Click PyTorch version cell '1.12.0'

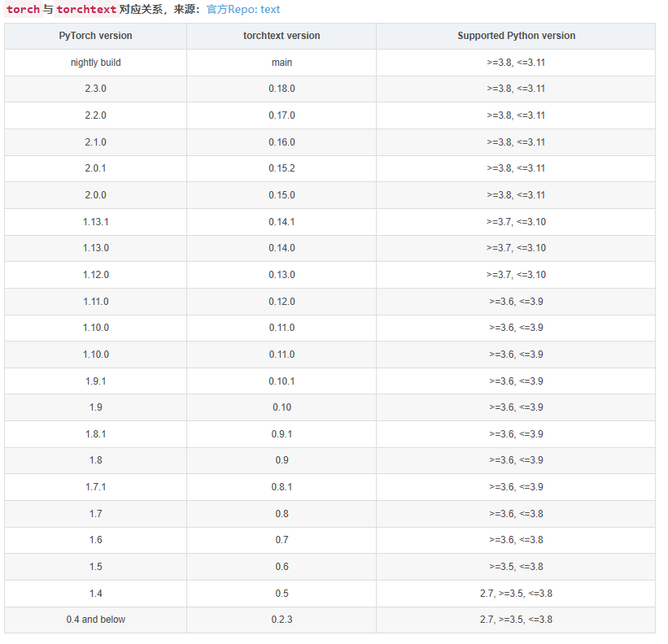point(95,275)
